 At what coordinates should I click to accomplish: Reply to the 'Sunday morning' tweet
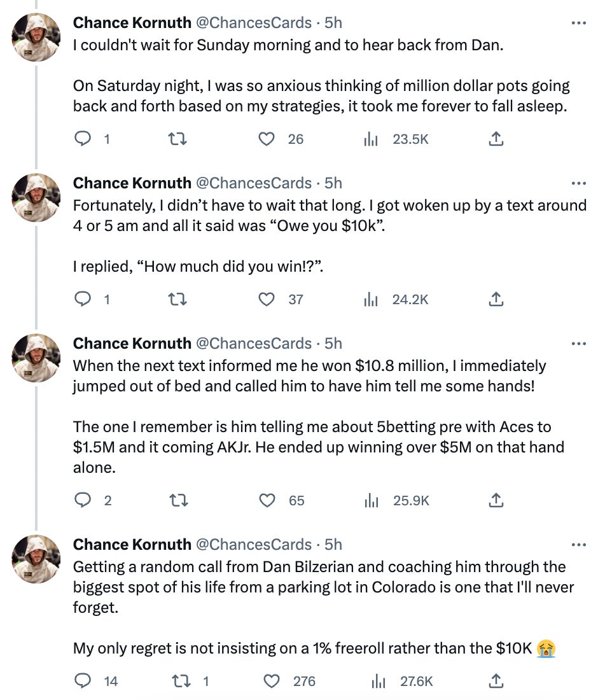click(83, 139)
